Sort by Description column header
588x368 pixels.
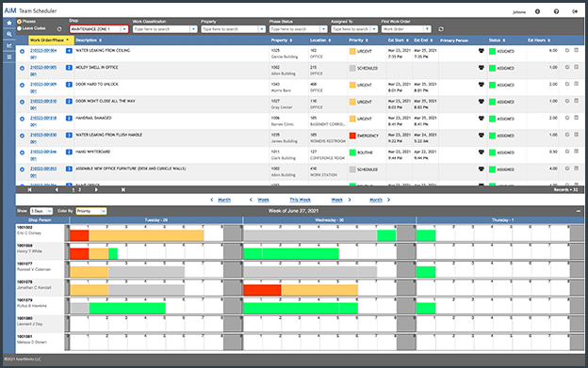click(x=89, y=40)
